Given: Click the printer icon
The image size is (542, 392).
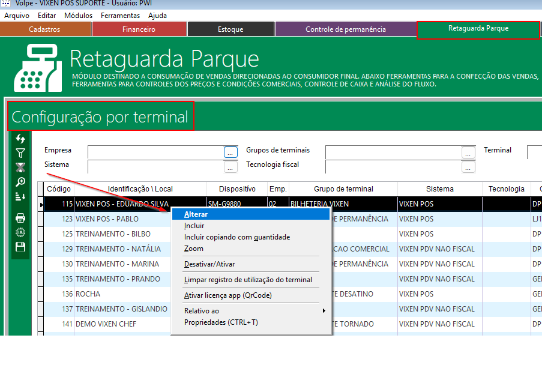Looking at the screenshot, I should tap(20, 218).
